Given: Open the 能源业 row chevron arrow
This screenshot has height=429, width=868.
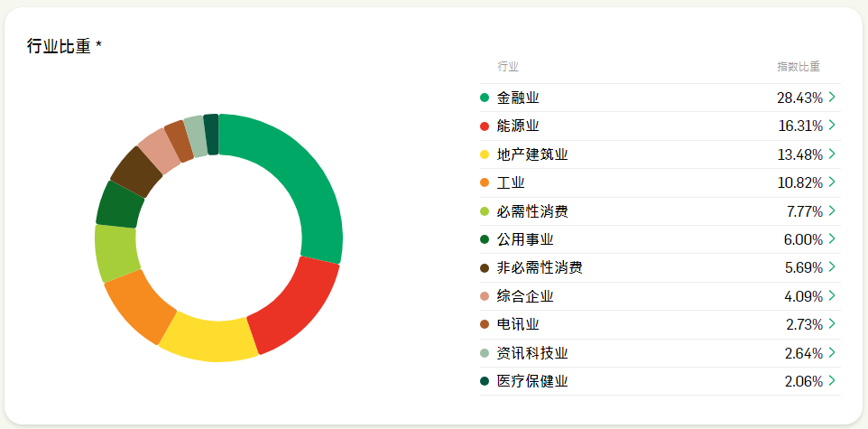Looking at the screenshot, I should (832, 126).
